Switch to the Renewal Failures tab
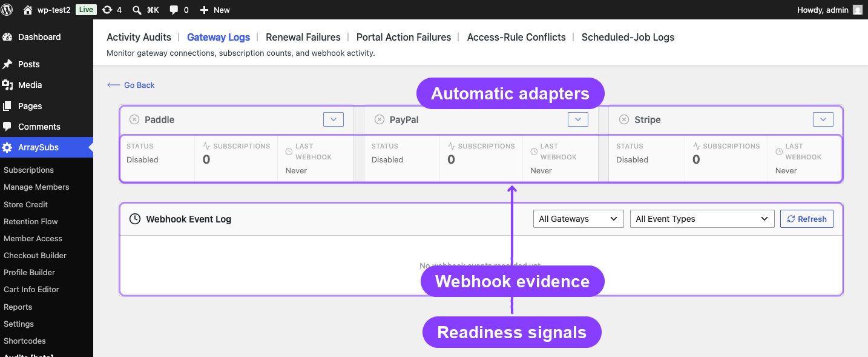This screenshot has width=868, height=357. 303,37
